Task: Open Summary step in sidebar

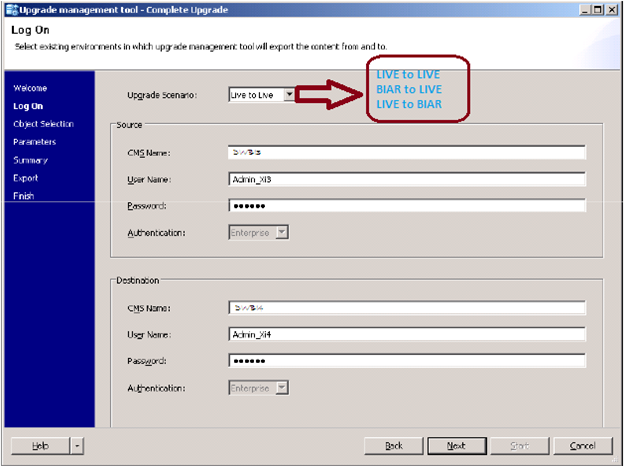Action: pyautogui.click(x=30, y=160)
